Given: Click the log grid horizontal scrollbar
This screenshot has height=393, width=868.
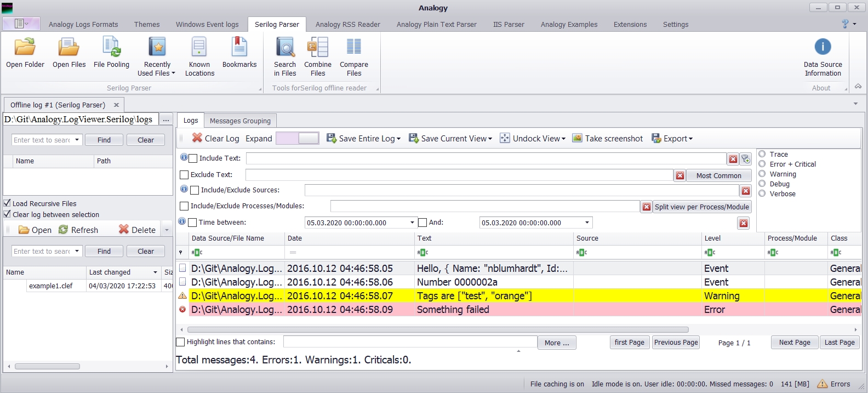Looking at the screenshot, I should click(x=438, y=329).
